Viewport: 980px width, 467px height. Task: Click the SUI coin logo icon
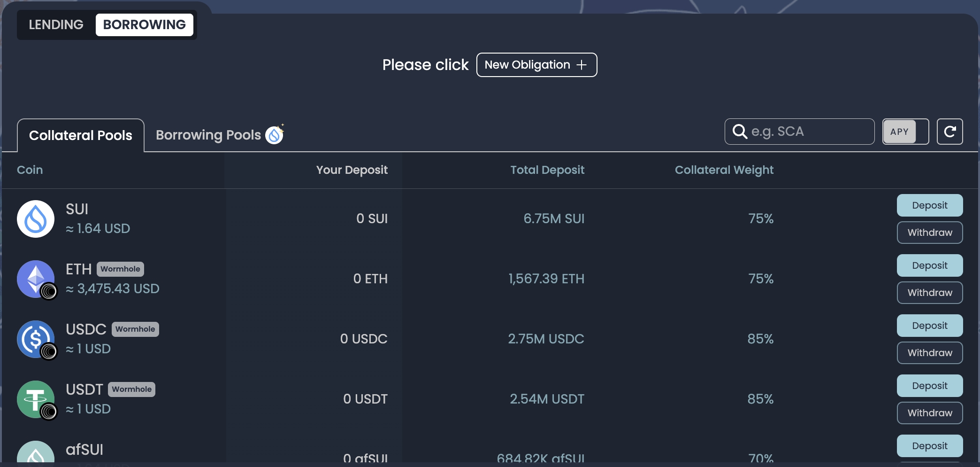36,219
